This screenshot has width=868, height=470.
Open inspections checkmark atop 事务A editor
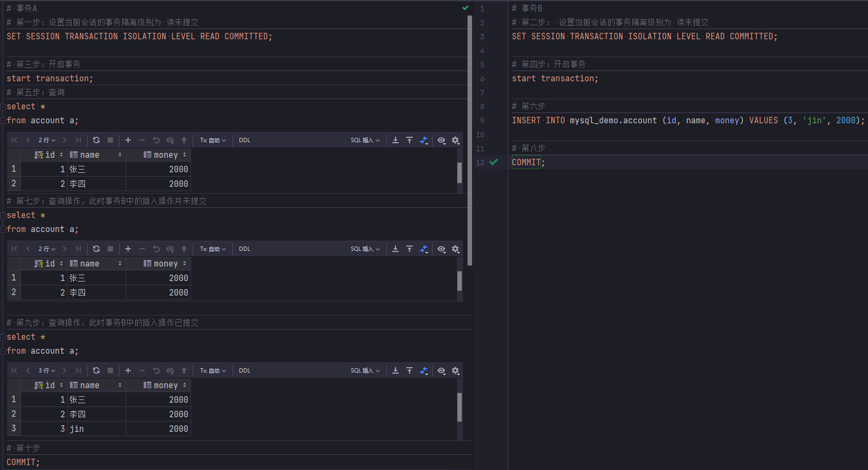click(x=465, y=8)
